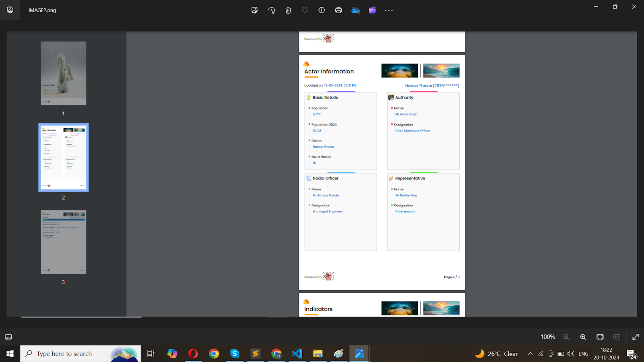Click the Fit to window button
Screen dimensions: 644x362
(600, 337)
